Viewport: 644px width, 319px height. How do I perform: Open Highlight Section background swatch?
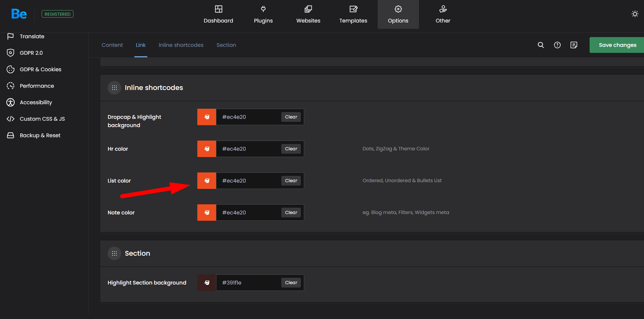[x=207, y=283]
